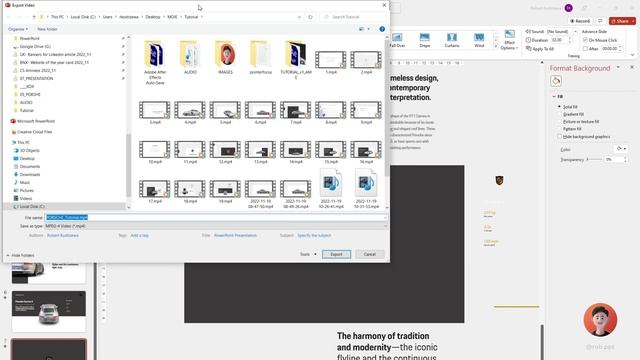
Task: Open the pointerfocus folder
Action: click(x=260, y=57)
